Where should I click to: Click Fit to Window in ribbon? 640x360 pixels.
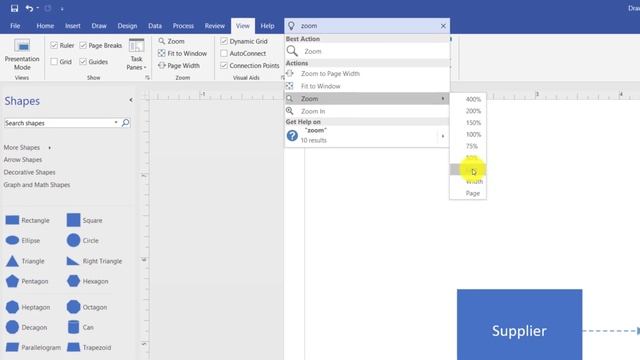[x=182, y=53]
